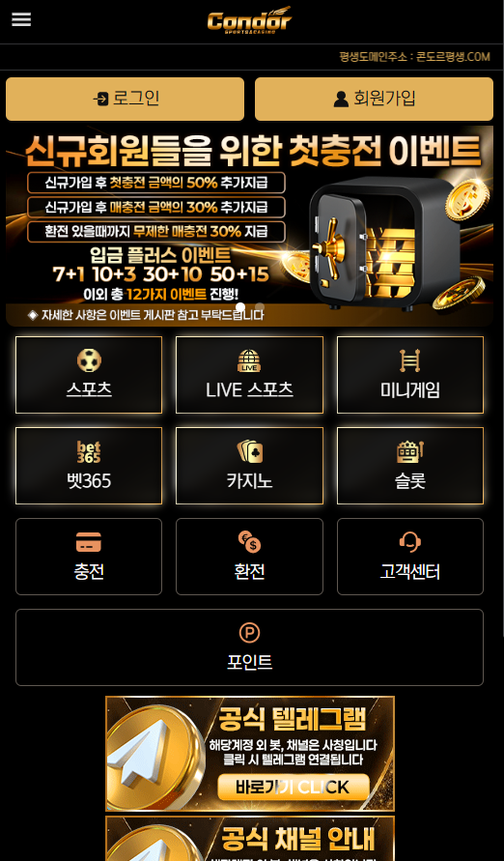Select the 미니게임 ladder icon
Screen dimensions: 504x861
pos(409,360)
